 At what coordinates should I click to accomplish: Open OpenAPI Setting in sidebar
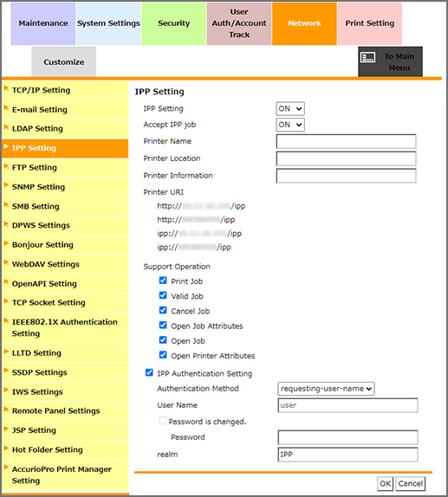pyautogui.click(x=65, y=284)
